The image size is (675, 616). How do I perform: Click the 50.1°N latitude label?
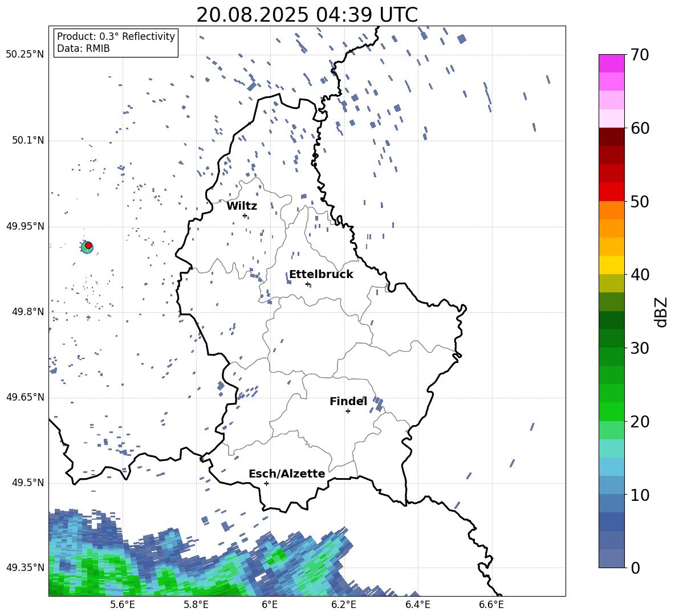point(28,141)
